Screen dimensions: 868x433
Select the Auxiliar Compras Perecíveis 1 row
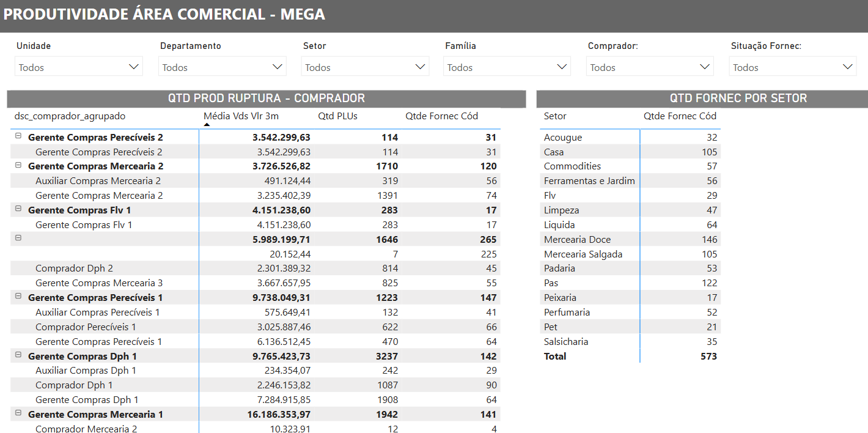(256, 312)
